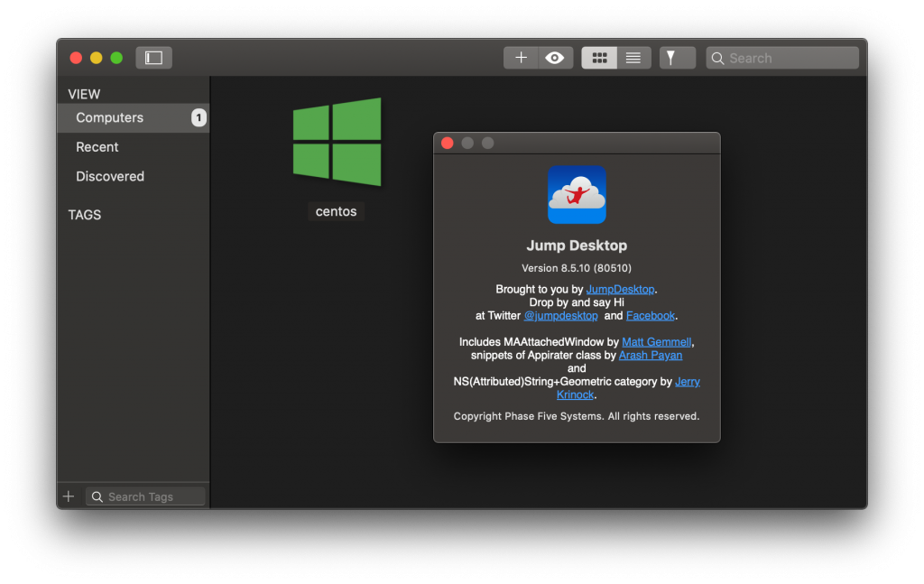Screen dimensions: 924x584
Task: Select the centos computer thumbnail
Action: pyautogui.click(x=337, y=142)
